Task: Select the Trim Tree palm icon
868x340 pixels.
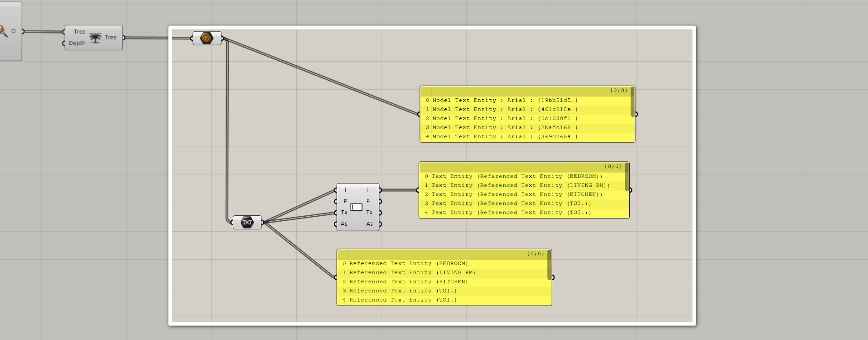Action: (x=95, y=38)
